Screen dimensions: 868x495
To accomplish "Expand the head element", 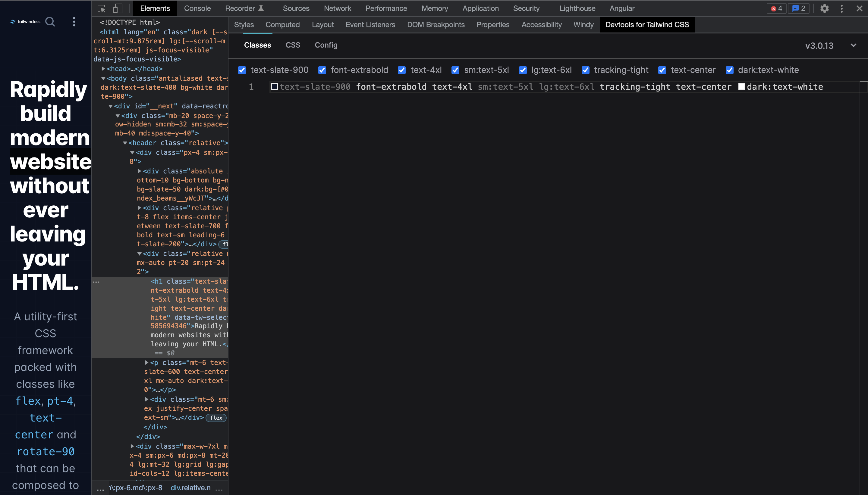I will 103,69.
